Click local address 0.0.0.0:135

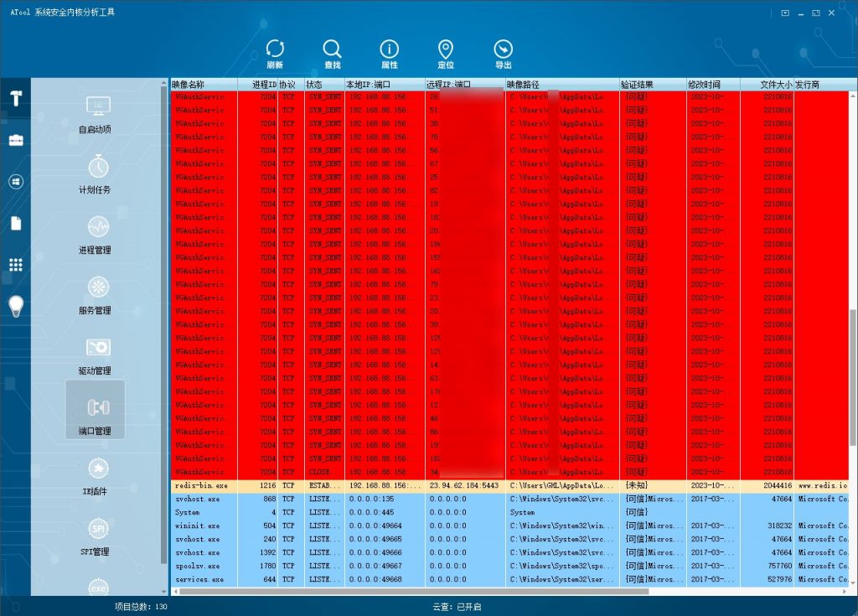pos(371,499)
